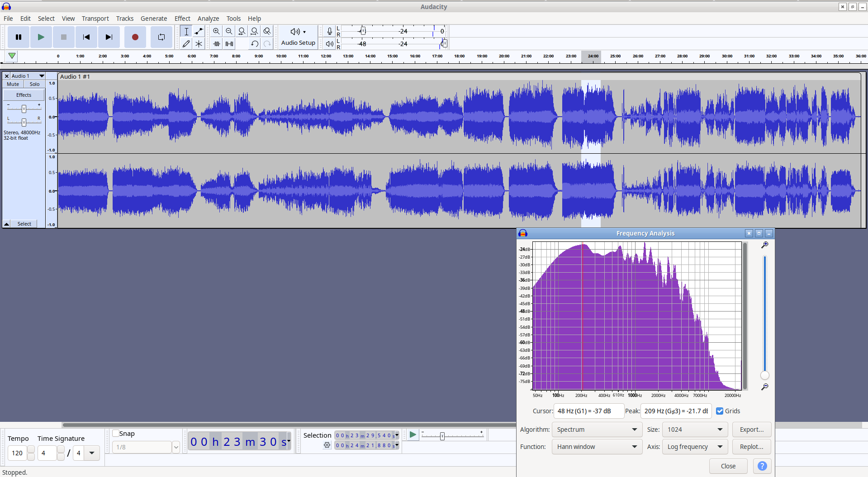Click the Cursor readout field in Frequency Analysis
Viewport: 868px width, 477px height.
tap(589, 411)
